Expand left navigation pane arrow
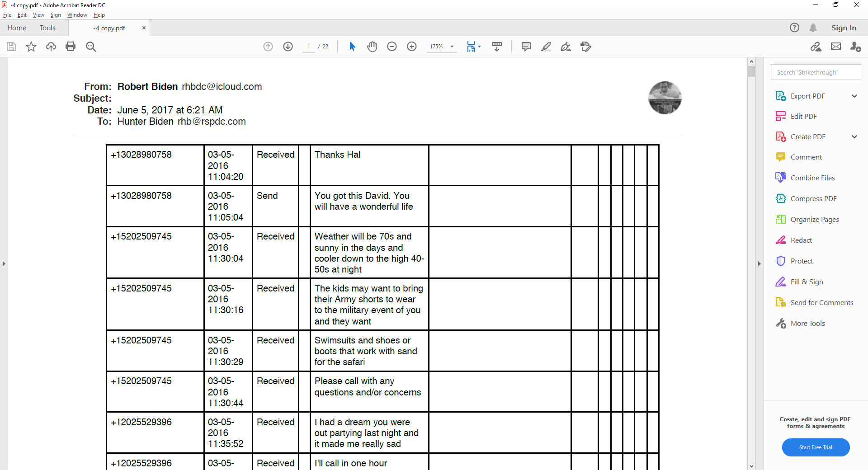868x470 pixels. click(x=4, y=263)
